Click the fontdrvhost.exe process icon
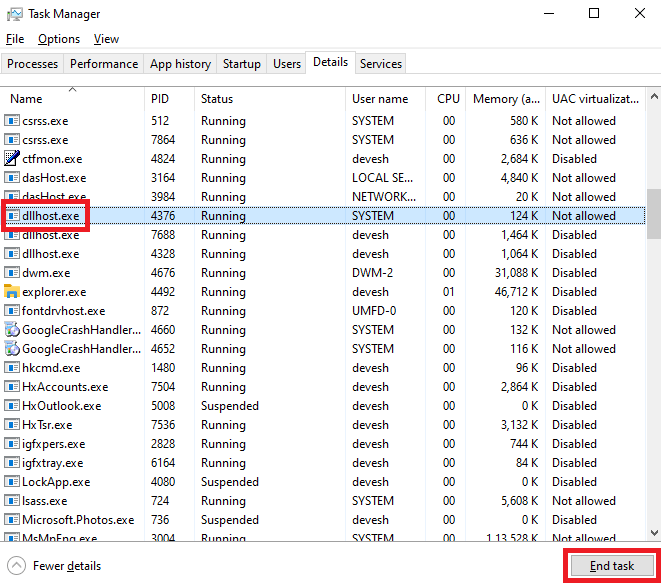The width and height of the screenshot is (661, 588). coord(12,311)
